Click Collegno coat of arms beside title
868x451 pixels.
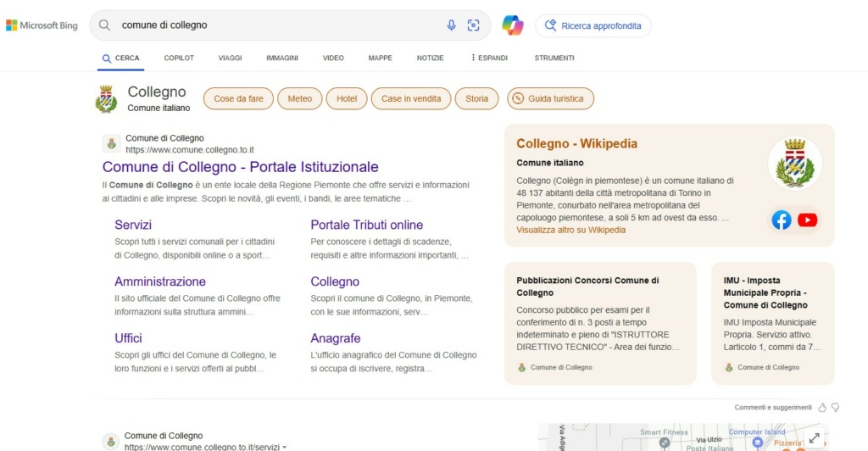point(106,99)
